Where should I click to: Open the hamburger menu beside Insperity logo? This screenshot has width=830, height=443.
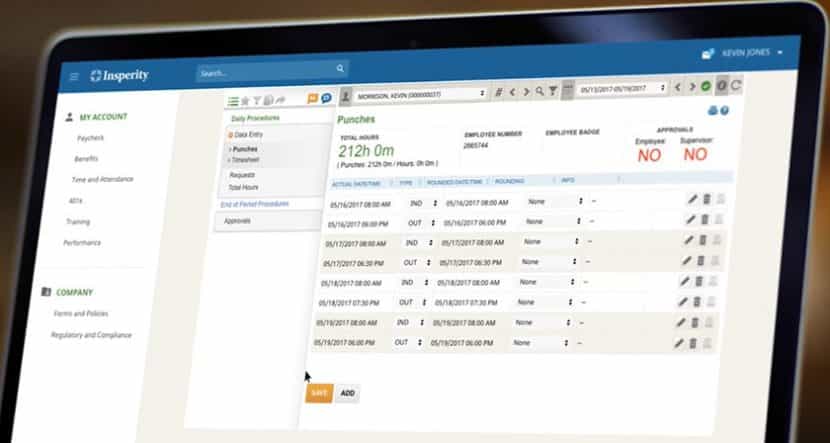tap(73, 76)
